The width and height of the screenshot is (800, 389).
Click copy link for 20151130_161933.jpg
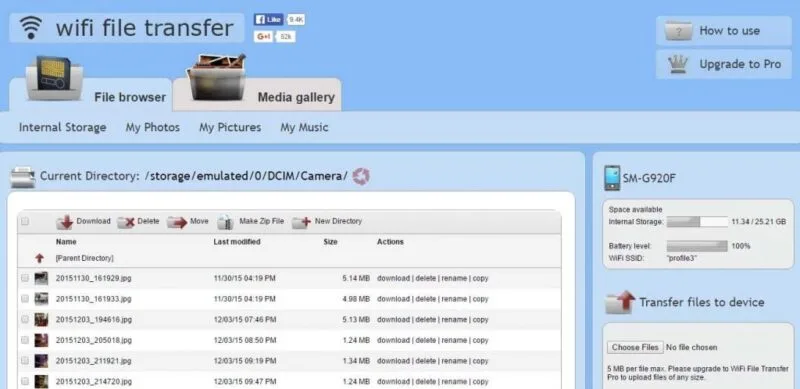click(x=481, y=299)
